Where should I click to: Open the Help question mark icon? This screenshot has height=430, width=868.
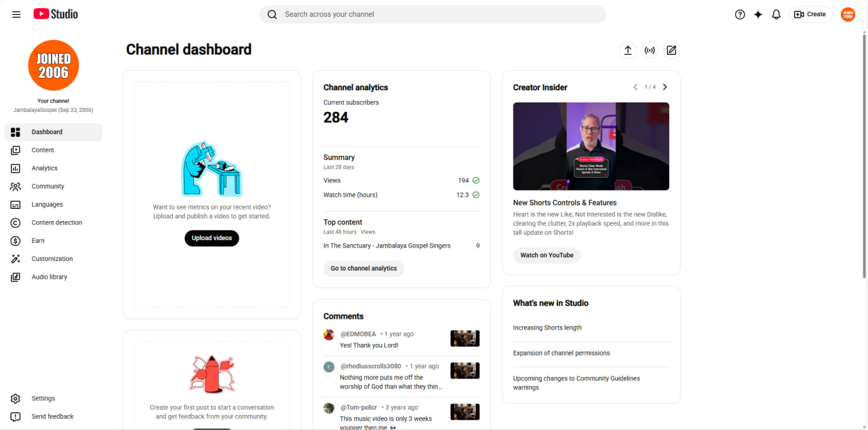[740, 14]
